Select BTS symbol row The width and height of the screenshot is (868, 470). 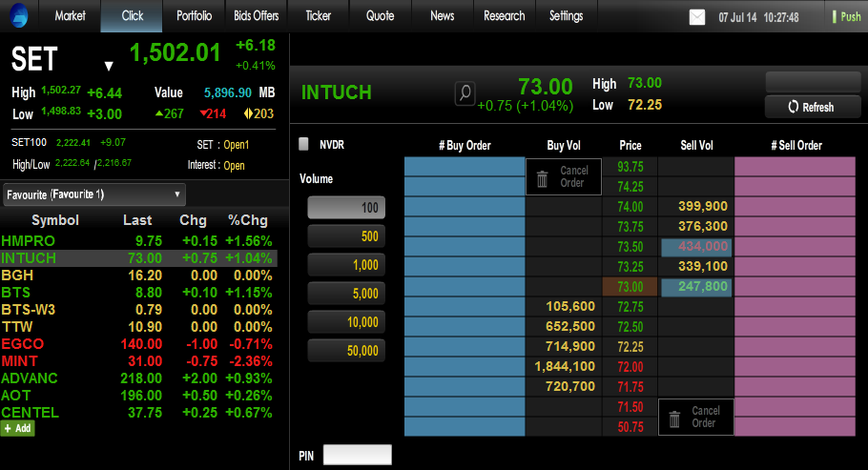point(138,293)
